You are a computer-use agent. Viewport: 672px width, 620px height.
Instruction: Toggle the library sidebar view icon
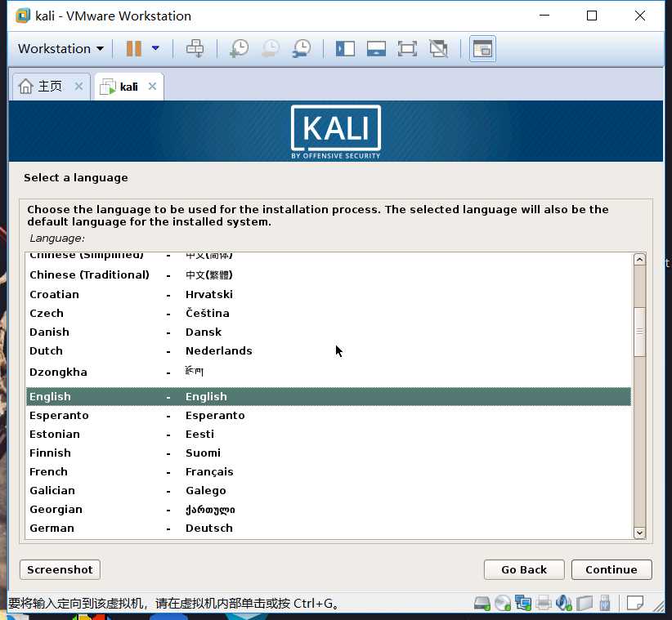tap(345, 48)
